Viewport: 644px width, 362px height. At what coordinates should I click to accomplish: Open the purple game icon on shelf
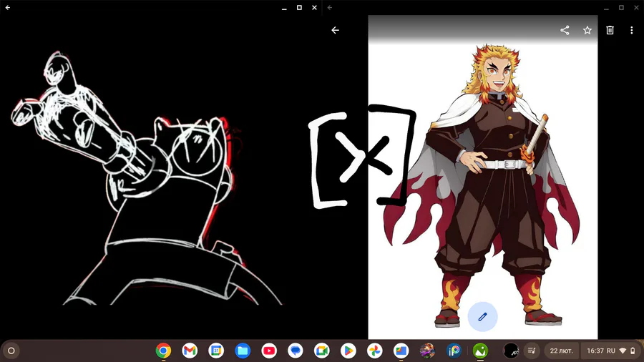point(427,351)
